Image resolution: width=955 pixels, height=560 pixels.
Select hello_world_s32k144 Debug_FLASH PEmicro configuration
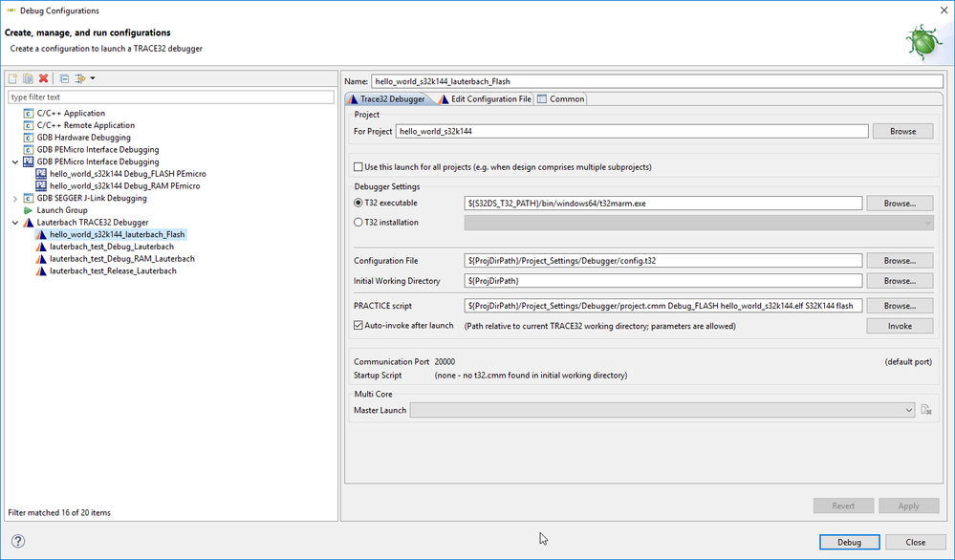[128, 174]
